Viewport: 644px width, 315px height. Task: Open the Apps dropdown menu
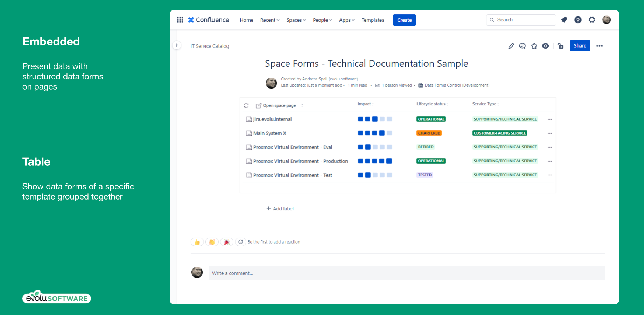click(x=347, y=20)
